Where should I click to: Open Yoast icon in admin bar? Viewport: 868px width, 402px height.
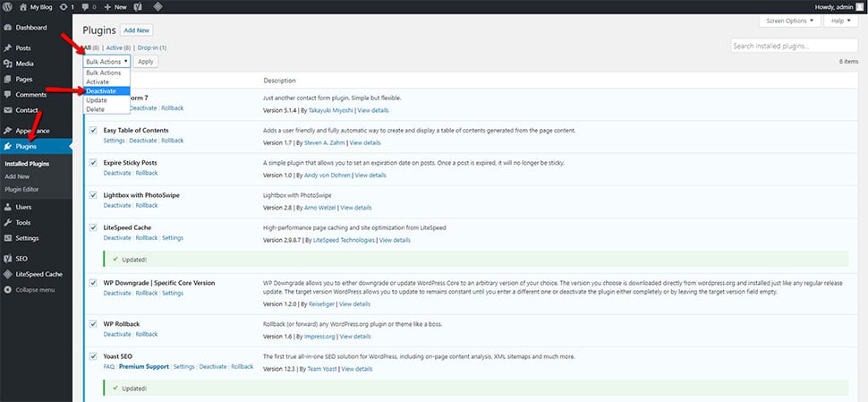138,7
